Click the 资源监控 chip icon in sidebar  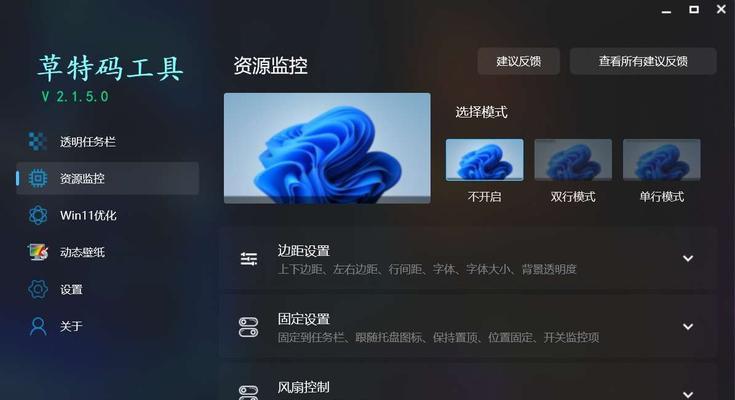[x=38, y=178]
